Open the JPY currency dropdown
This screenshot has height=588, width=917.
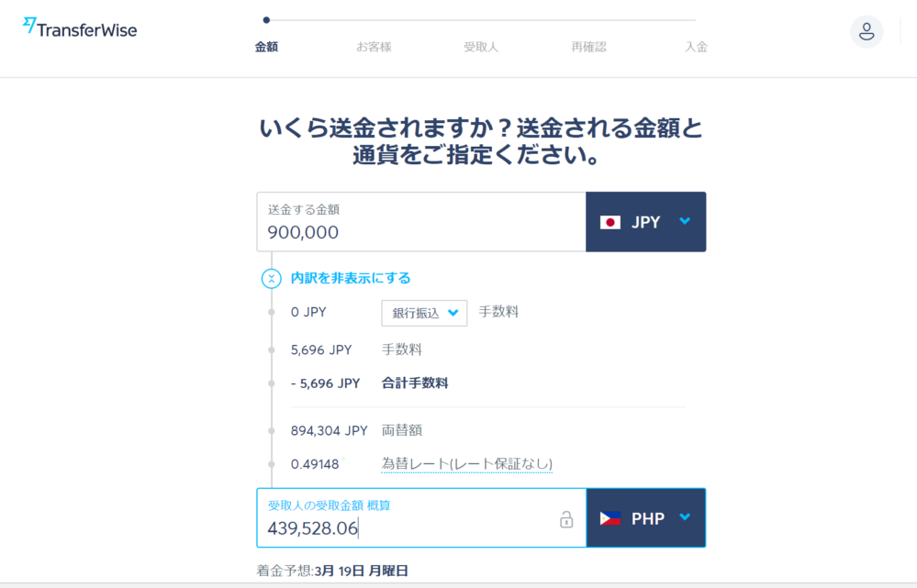[x=645, y=222]
